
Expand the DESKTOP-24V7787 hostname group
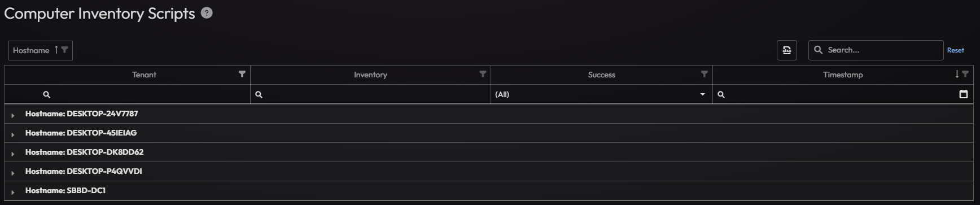point(12,115)
